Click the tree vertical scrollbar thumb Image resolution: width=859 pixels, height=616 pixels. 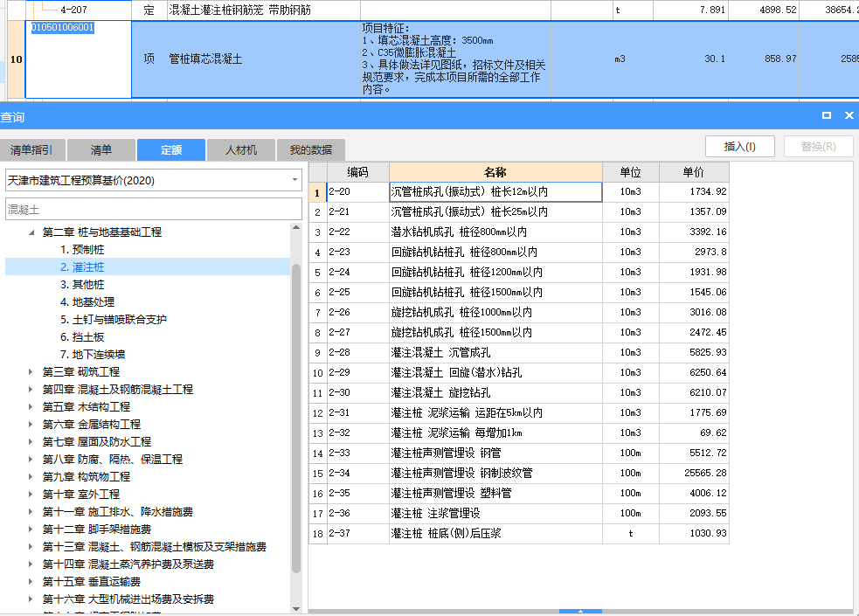[x=296, y=419]
